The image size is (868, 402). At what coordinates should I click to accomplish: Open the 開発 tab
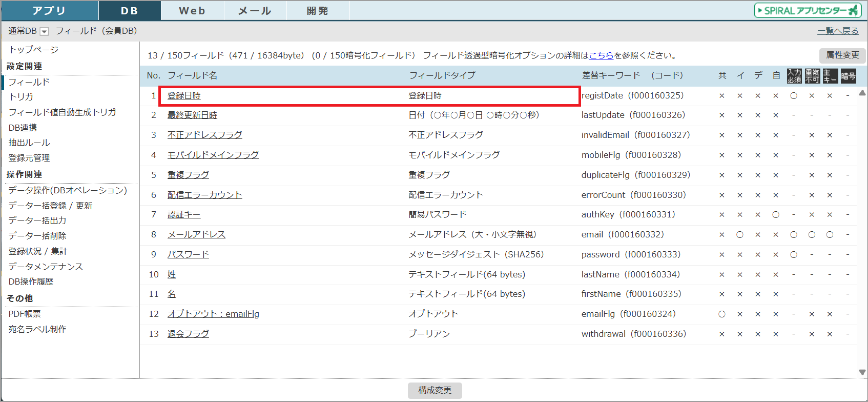pyautogui.click(x=318, y=11)
